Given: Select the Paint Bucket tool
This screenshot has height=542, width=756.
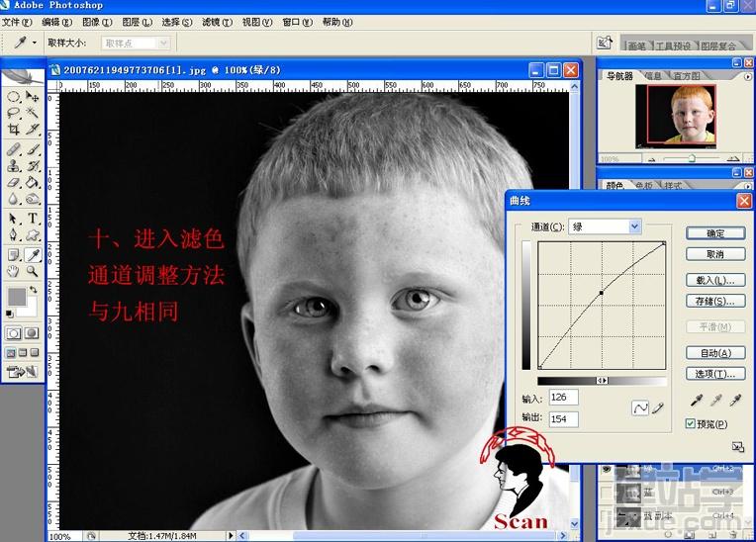Looking at the screenshot, I should [x=33, y=183].
